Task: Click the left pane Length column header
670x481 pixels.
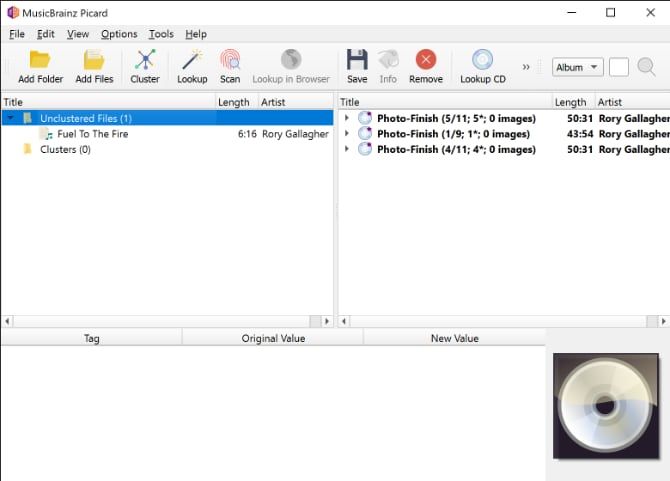Action: point(237,102)
